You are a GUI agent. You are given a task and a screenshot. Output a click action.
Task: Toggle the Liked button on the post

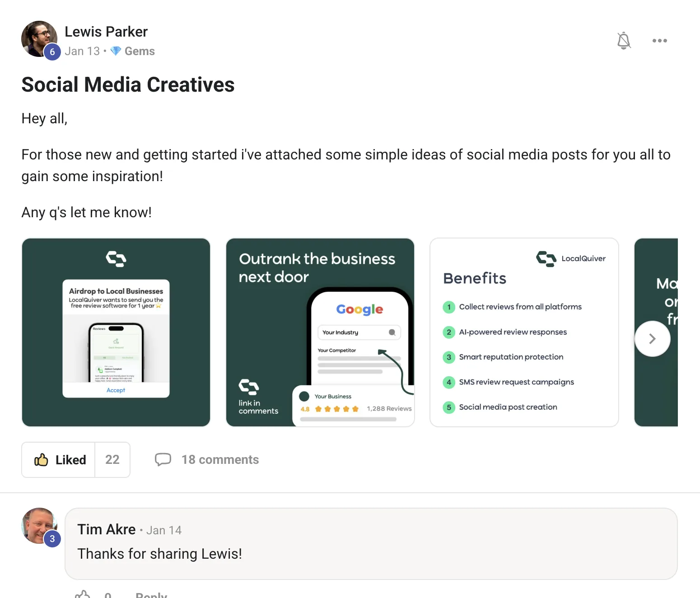tap(58, 460)
